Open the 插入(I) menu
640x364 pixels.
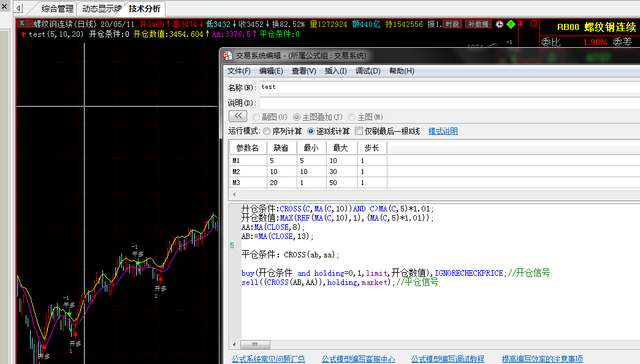335,71
